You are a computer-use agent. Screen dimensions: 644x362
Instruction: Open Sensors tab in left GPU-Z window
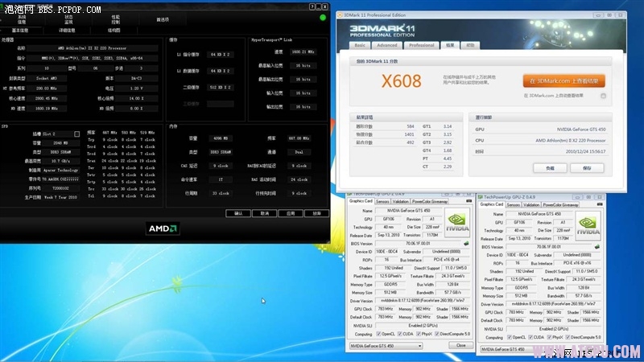(382, 202)
